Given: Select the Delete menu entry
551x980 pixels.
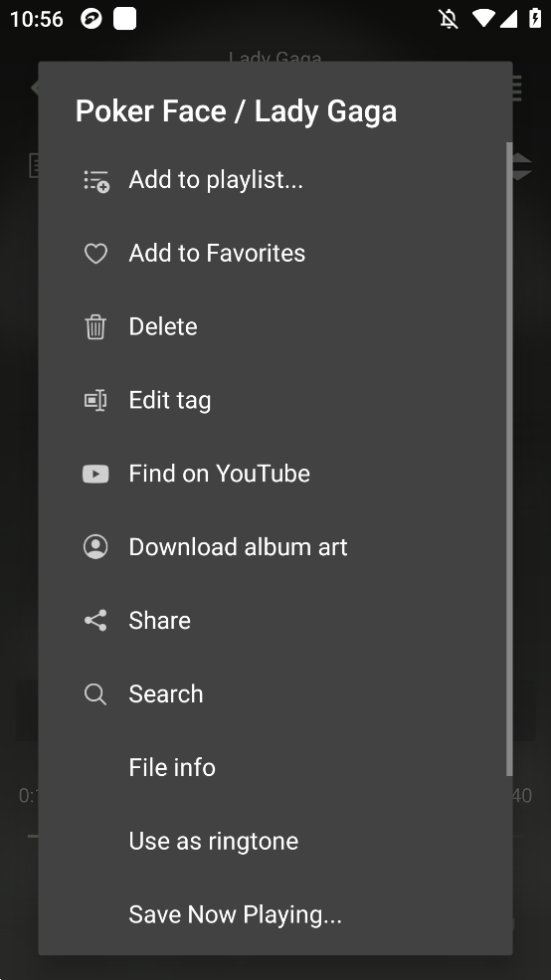Looking at the screenshot, I should click(275, 327).
